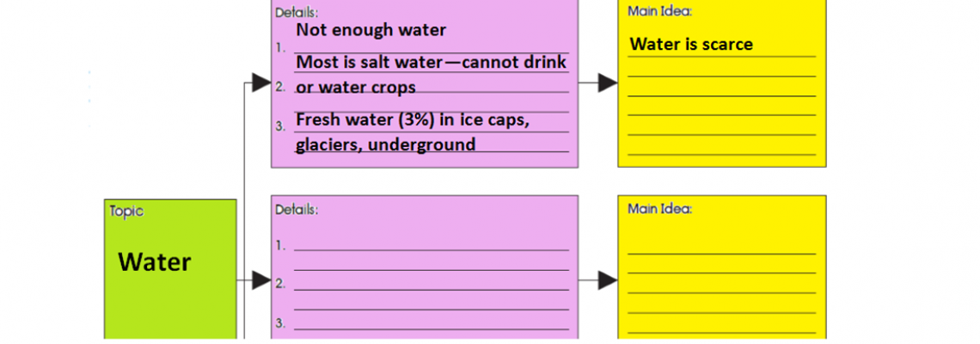Image resolution: width=980 pixels, height=344 pixels.
Task: Click the green Topic box labeled Water
Action: pos(170,271)
